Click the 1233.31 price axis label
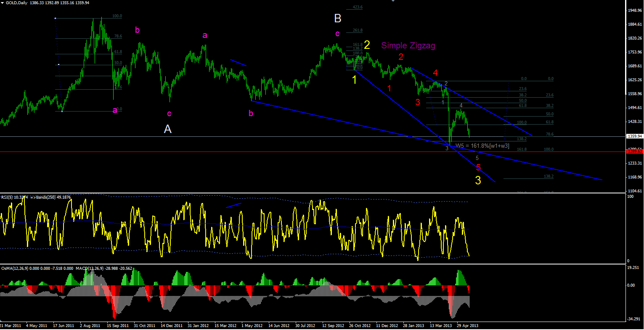 (635, 163)
